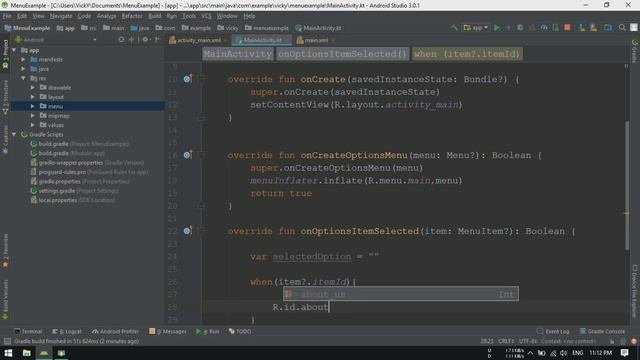640x360 pixels.
Task: Open the Tools menu
Action: (x=189, y=16)
